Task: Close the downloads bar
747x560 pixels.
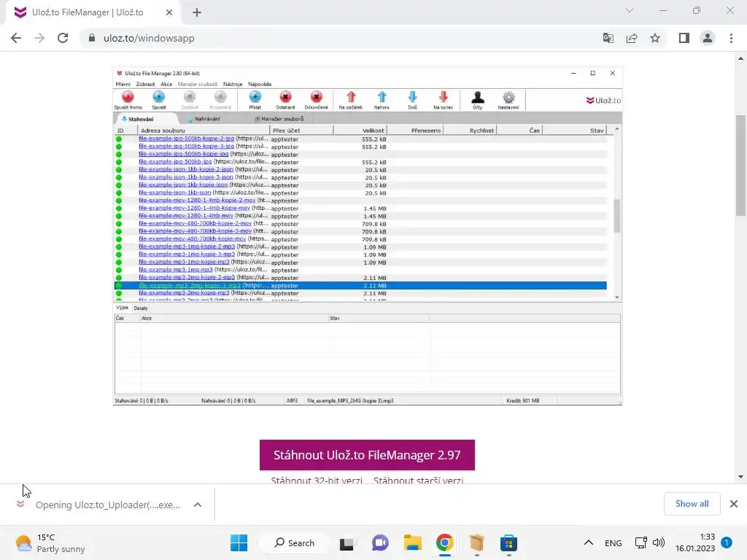Action: (x=734, y=504)
